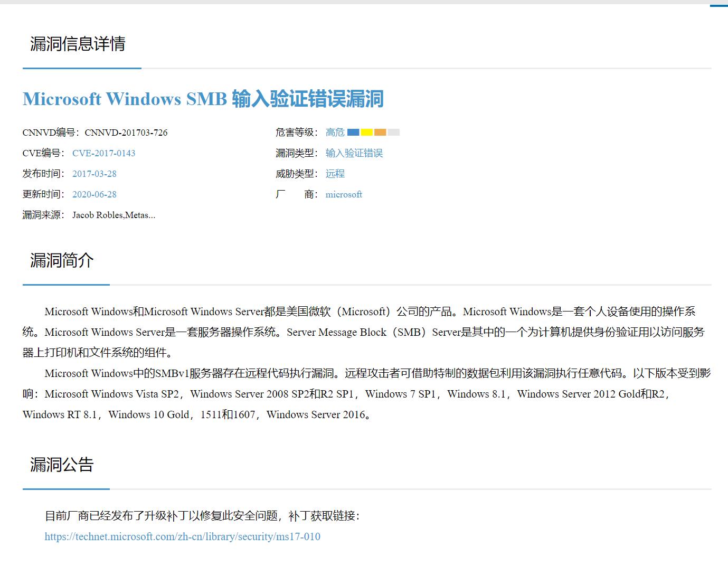
Task: Click the 漏洞公告 section heading
Action: coord(62,465)
